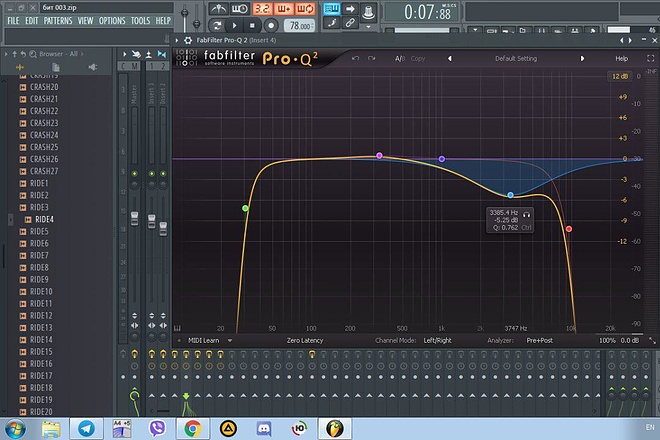Toggle the metronome icon
Image resolution: width=660 pixels, height=440 pixels.
(x=218, y=9)
